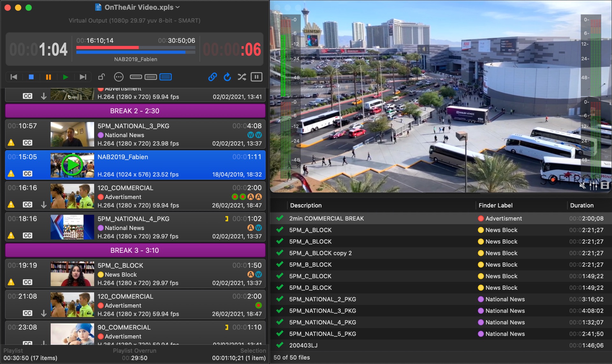Toggle the shuffle icon
This screenshot has width=612, height=364.
242,77
